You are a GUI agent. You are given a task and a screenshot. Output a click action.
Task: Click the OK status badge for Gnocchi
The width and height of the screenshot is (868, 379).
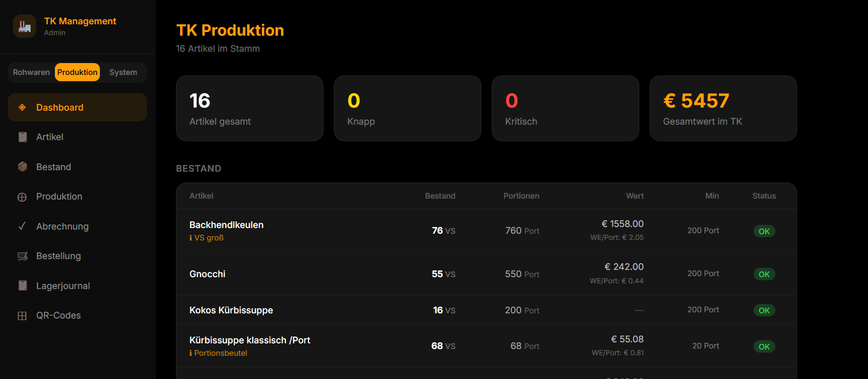coord(764,274)
